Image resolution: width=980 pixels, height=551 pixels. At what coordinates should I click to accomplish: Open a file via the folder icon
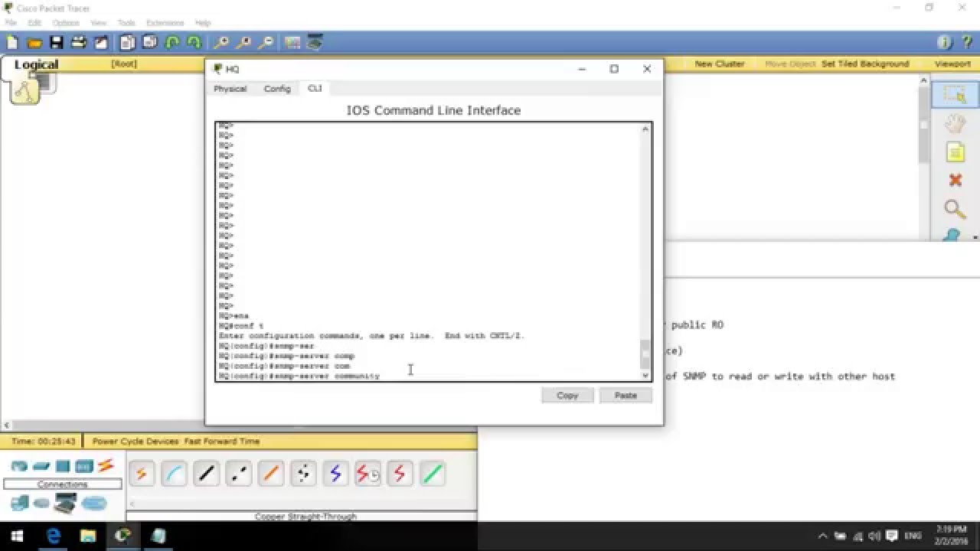34,43
